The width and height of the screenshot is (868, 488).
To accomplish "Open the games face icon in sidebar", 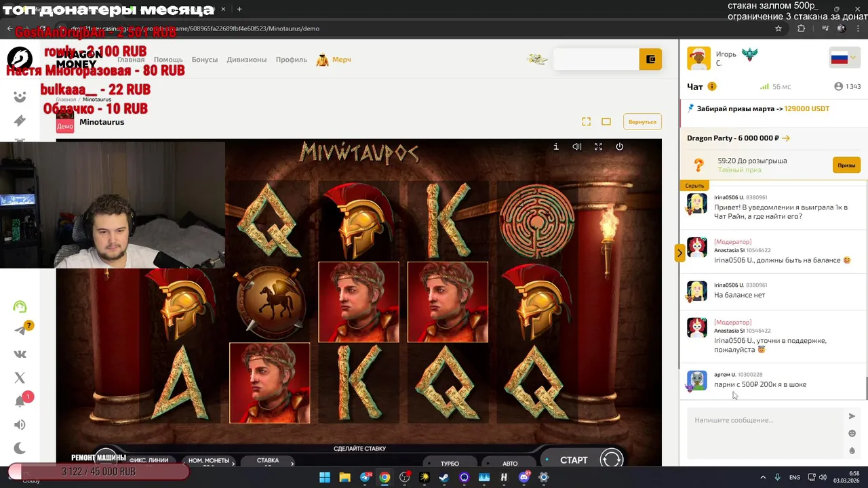I will coord(20,97).
